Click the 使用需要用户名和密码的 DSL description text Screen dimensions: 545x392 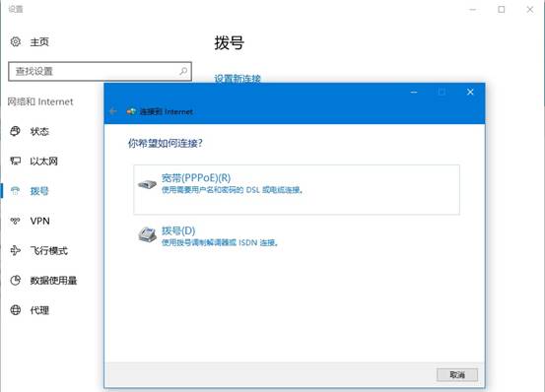coord(233,190)
